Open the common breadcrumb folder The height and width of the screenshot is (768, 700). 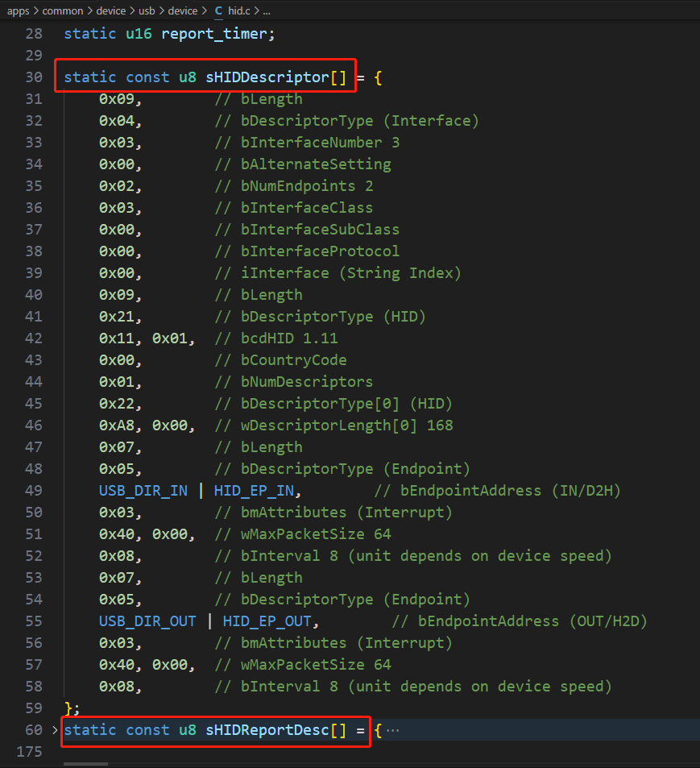pyautogui.click(x=63, y=10)
